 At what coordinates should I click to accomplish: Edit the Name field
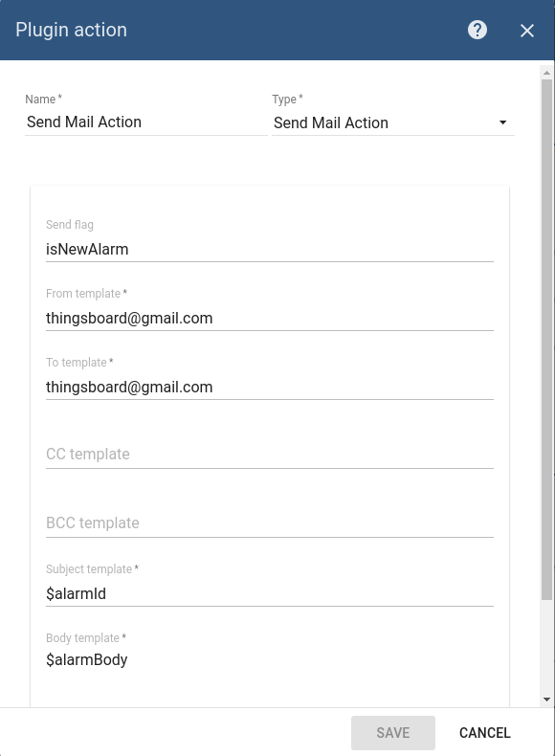(x=146, y=122)
